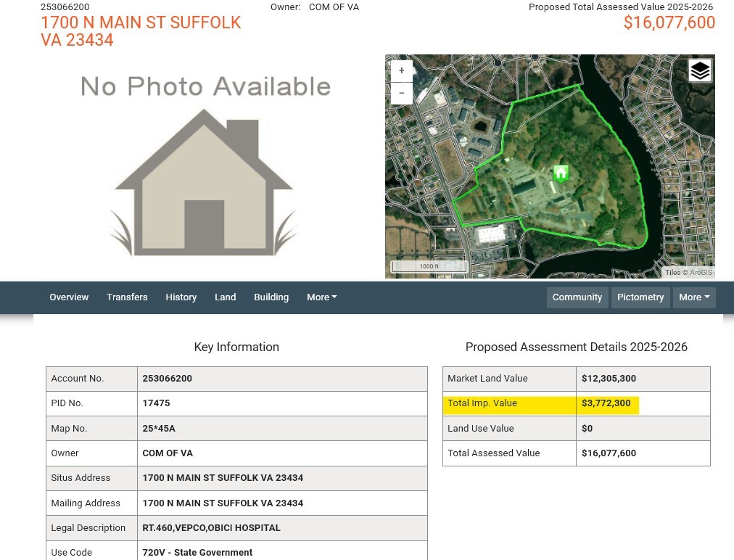This screenshot has height=560, width=734.
Task: Open Pictometry imagery view
Action: 640,297
